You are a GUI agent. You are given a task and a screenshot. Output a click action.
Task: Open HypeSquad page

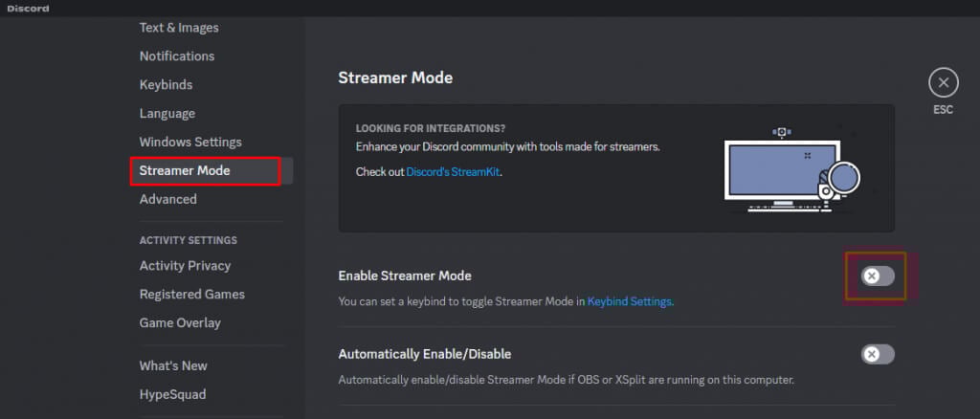point(172,395)
